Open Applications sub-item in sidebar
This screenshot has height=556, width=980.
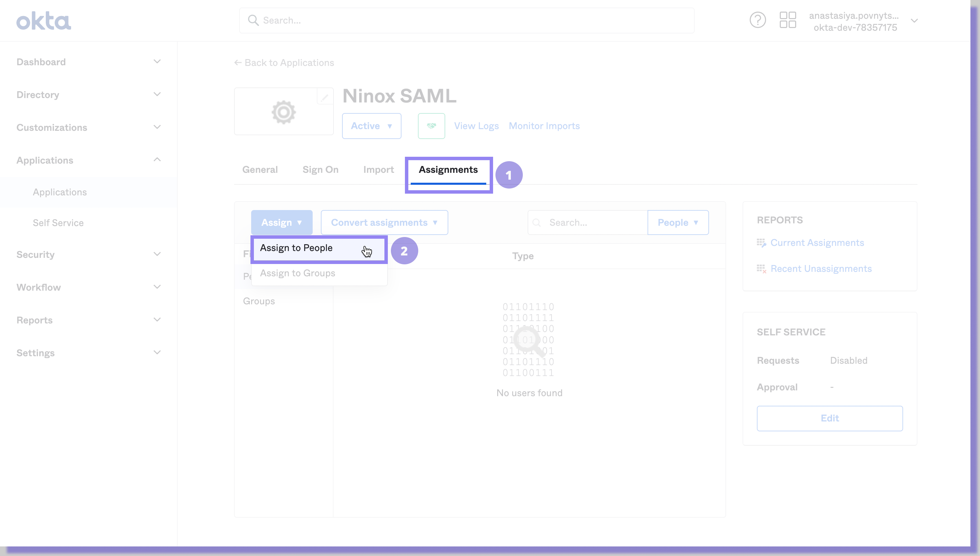59,192
